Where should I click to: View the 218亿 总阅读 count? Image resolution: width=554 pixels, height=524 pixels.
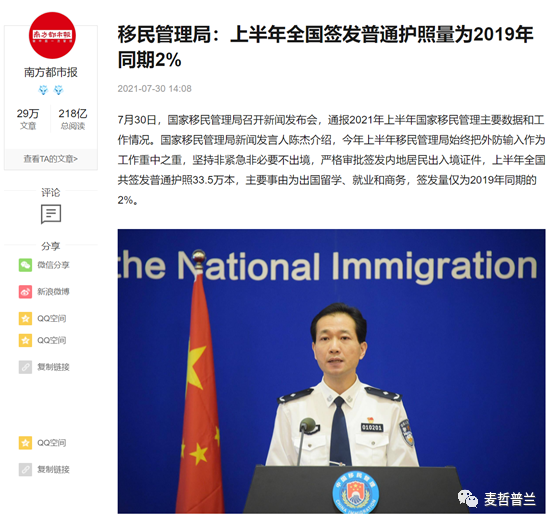click(x=73, y=119)
